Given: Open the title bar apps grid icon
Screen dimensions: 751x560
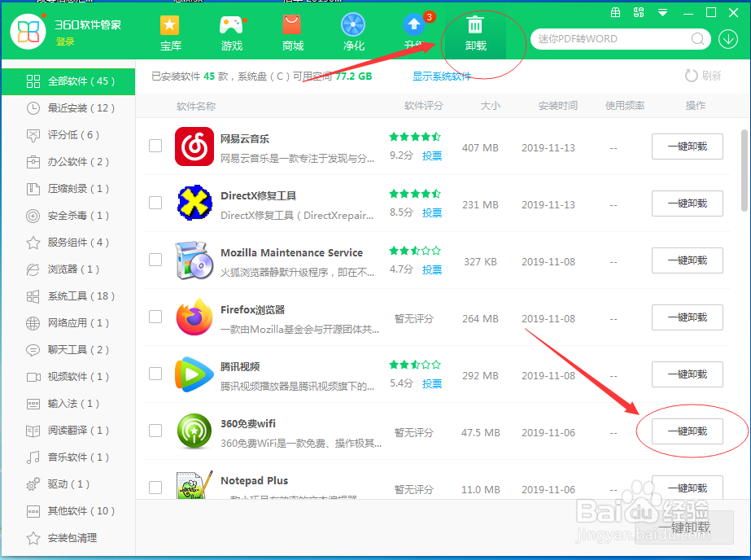Looking at the screenshot, I should (x=639, y=12).
